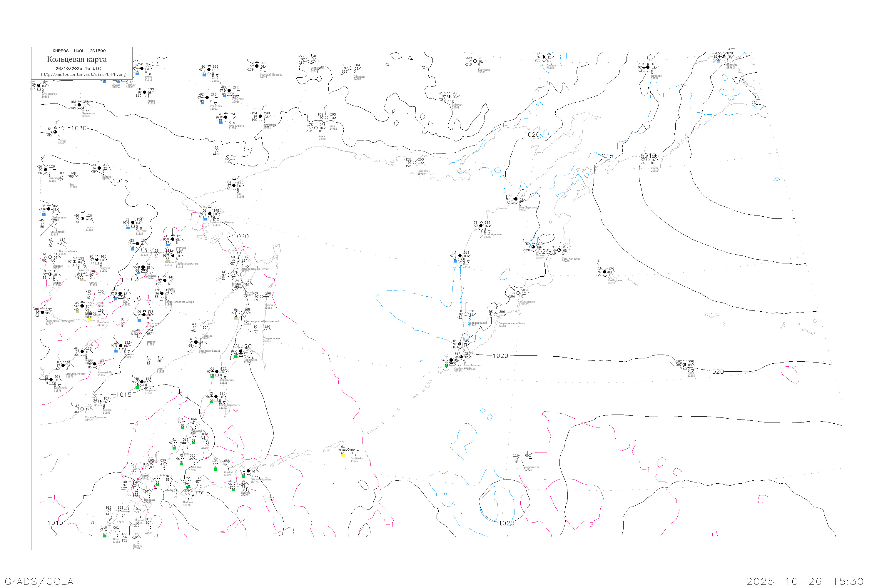The height and width of the screenshot is (588, 882).
Task: Click the 26/10/2025 15 UTC date label
Action: click(78, 69)
